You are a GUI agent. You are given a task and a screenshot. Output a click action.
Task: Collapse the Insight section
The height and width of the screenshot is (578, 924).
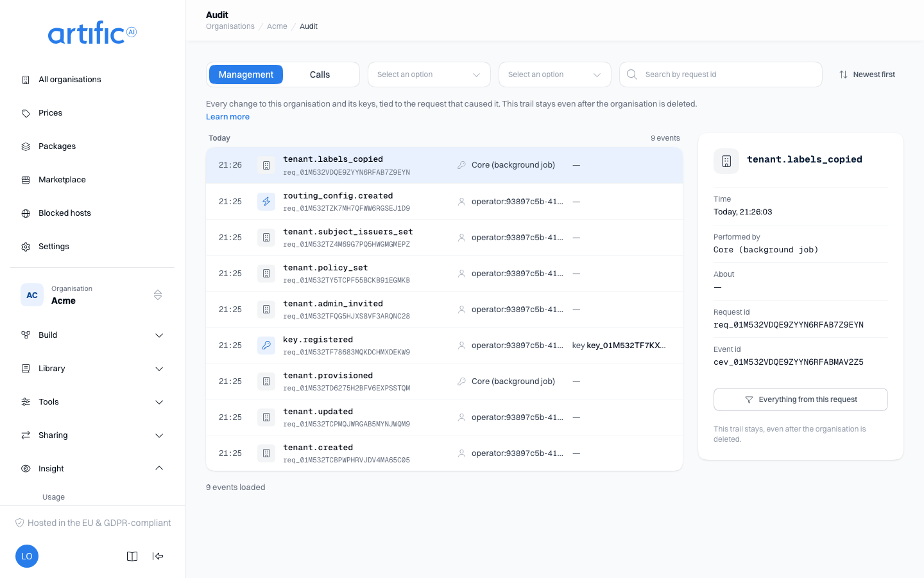tap(92, 469)
